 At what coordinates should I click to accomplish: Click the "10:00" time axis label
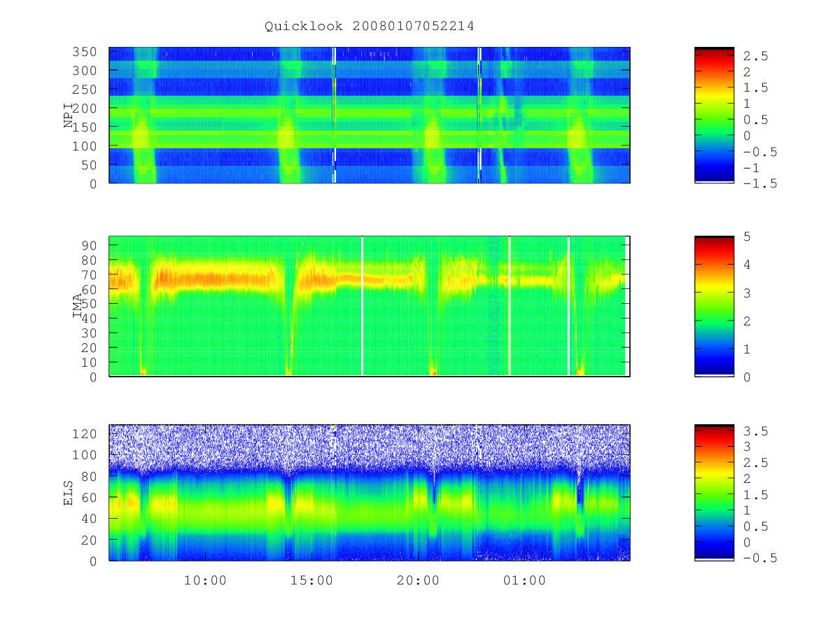205,581
